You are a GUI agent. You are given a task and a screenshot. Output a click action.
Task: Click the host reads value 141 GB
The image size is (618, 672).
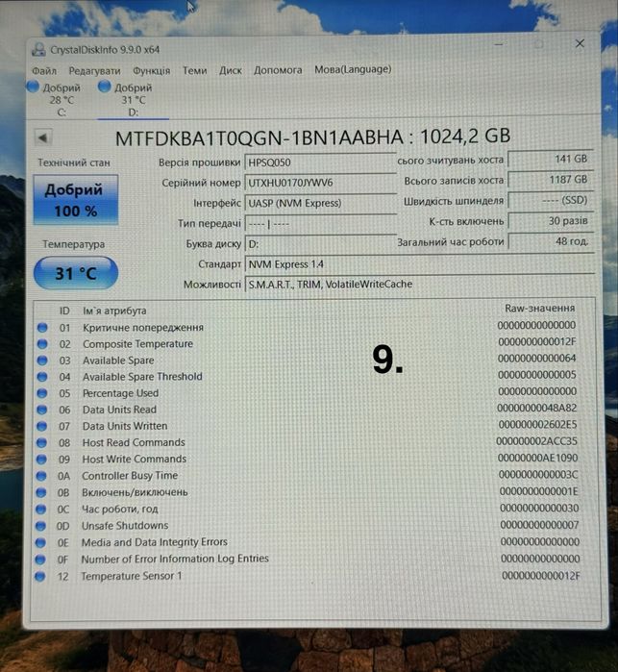tap(551, 159)
